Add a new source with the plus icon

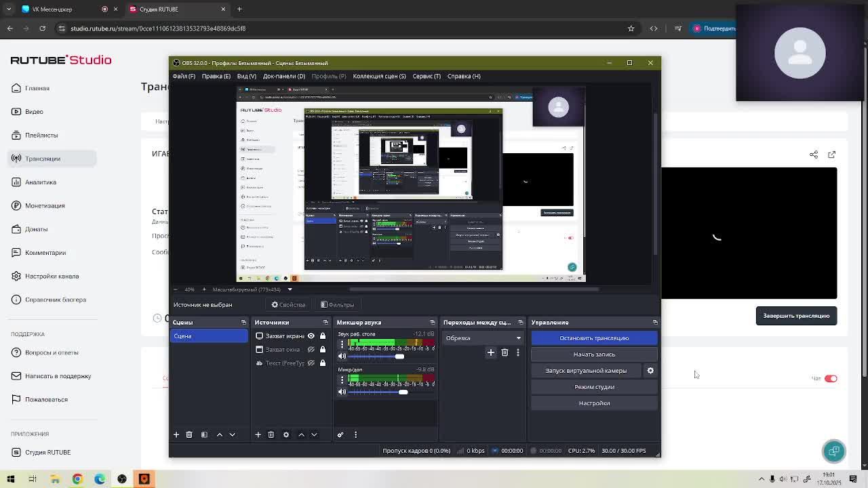[x=258, y=434]
